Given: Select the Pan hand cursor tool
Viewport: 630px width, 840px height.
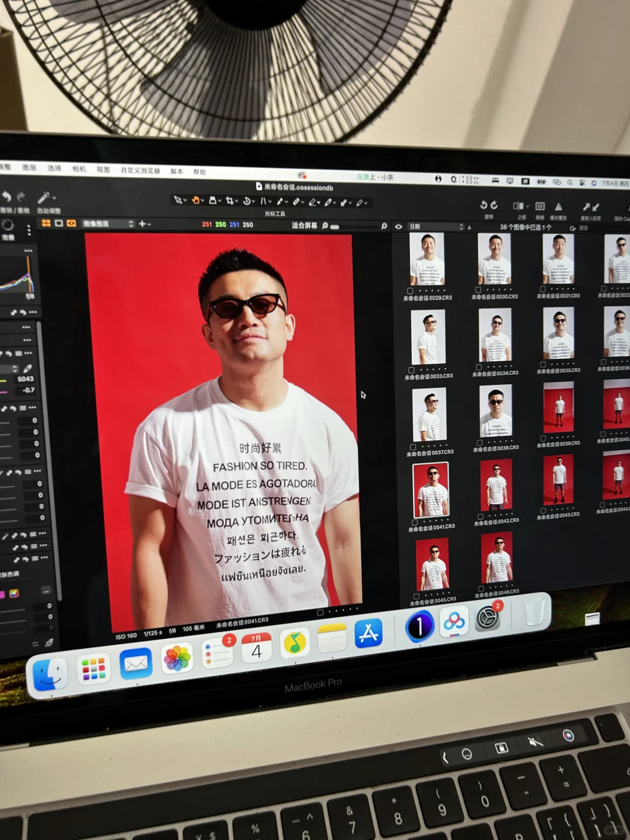Looking at the screenshot, I should point(196,200).
